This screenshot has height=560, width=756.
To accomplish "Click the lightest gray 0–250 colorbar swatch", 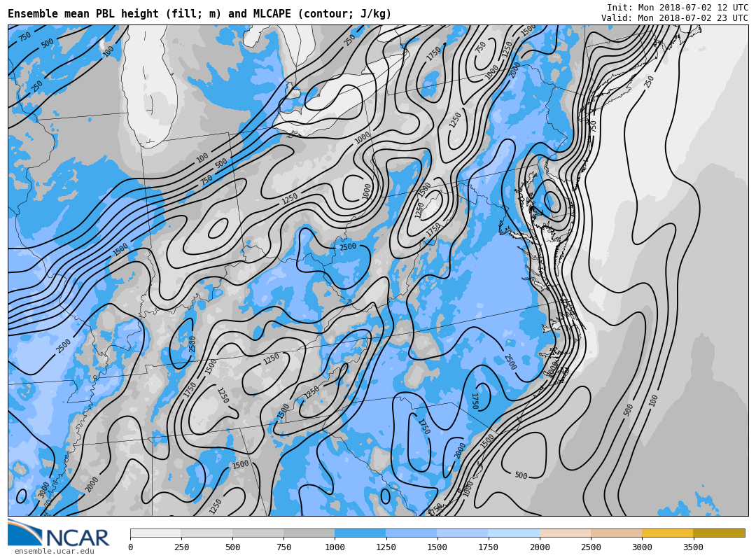I will point(155,533).
